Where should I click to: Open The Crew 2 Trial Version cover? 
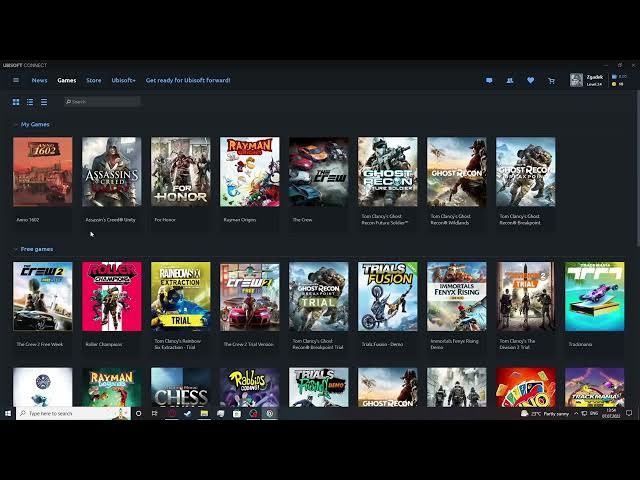(249, 296)
